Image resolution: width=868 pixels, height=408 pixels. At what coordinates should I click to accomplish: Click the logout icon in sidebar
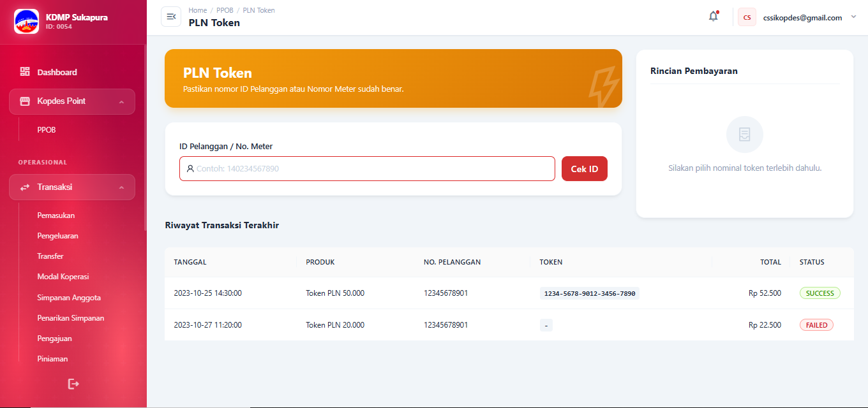pyautogui.click(x=73, y=384)
